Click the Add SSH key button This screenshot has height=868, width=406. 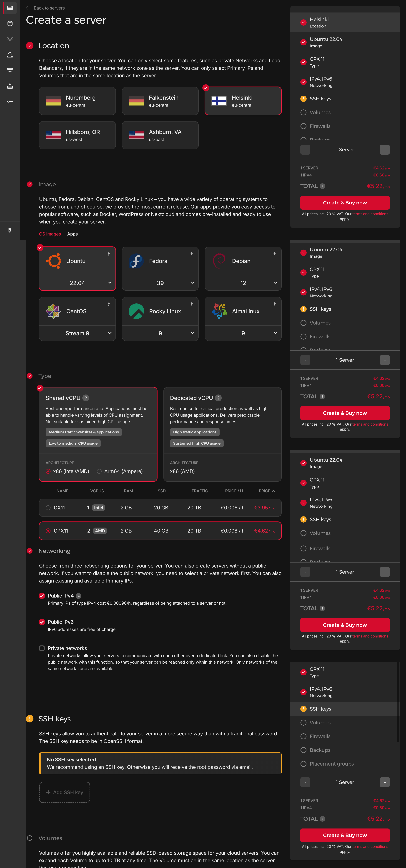[x=64, y=792]
